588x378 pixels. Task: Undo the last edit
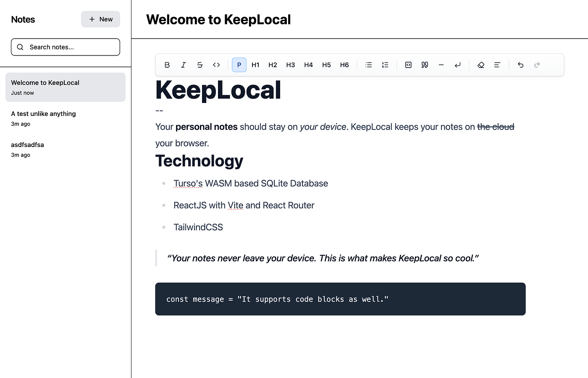click(520, 65)
